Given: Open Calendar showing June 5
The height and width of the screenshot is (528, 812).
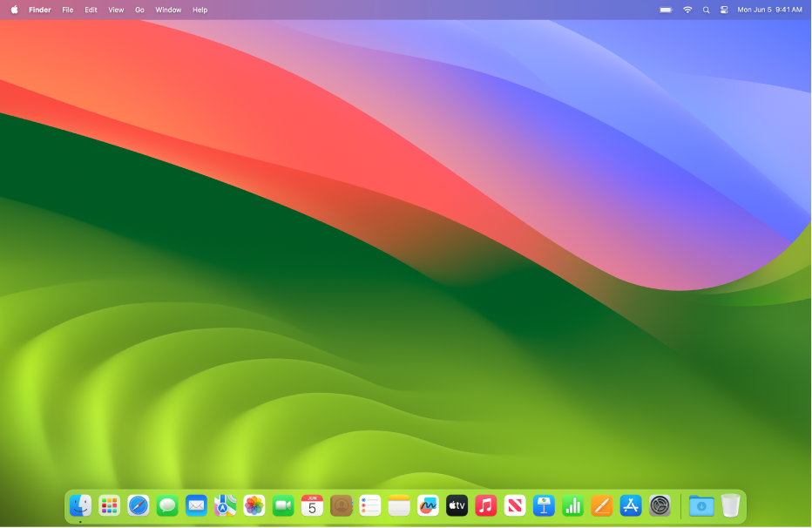Looking at the screenshot, I should click(311, 505).
